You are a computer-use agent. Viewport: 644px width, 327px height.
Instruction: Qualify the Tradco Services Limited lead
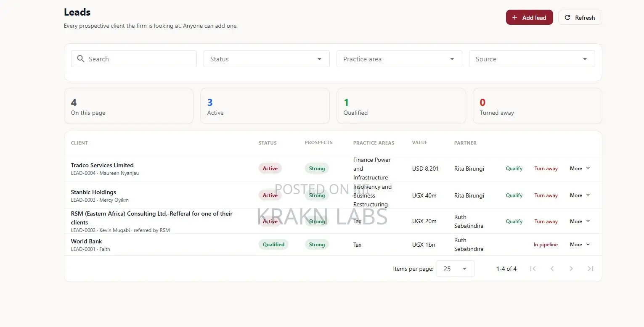514,169
